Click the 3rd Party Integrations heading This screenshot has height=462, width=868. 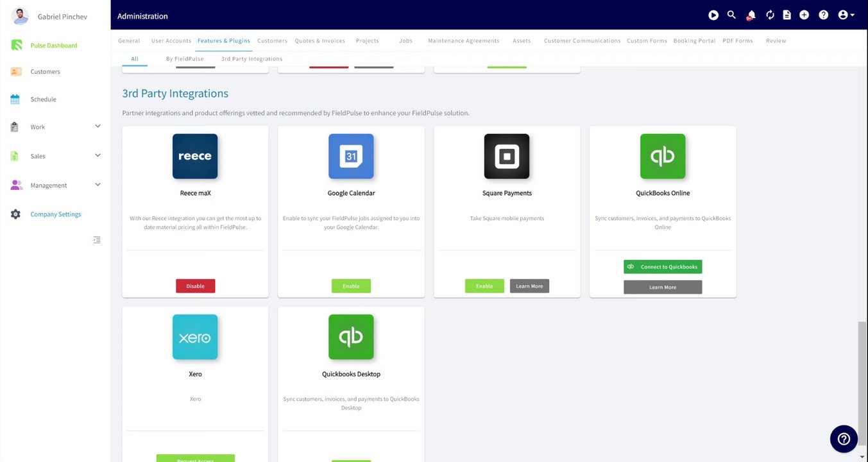[x=175, y=93]
